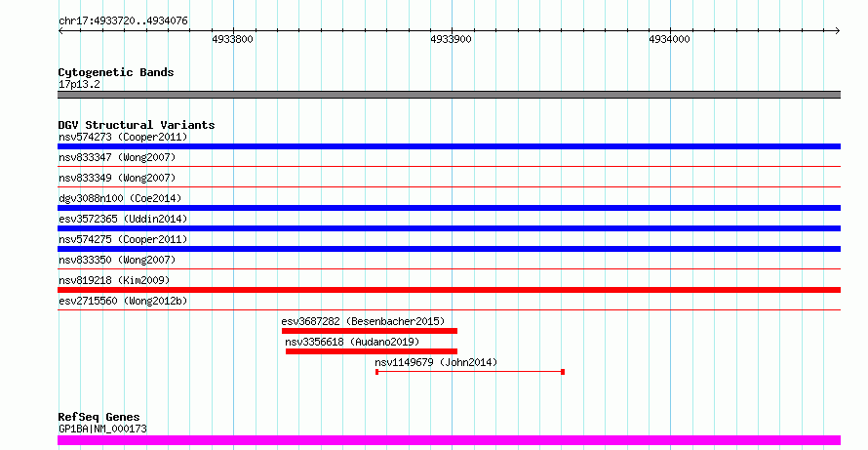
Task: Click the right arrowhead of the ruler
Action: pyautogui.click(x=838, y=30)
